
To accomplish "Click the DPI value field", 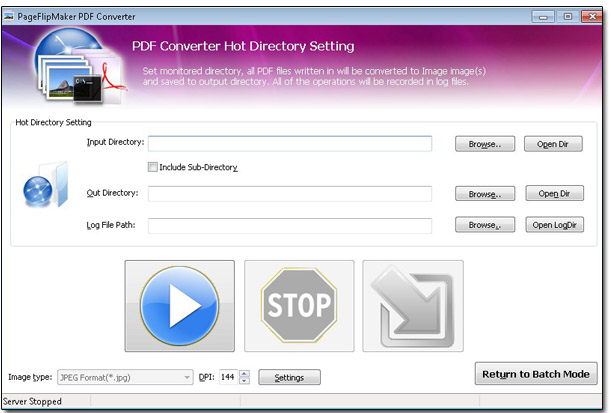I will pos(228,377).
